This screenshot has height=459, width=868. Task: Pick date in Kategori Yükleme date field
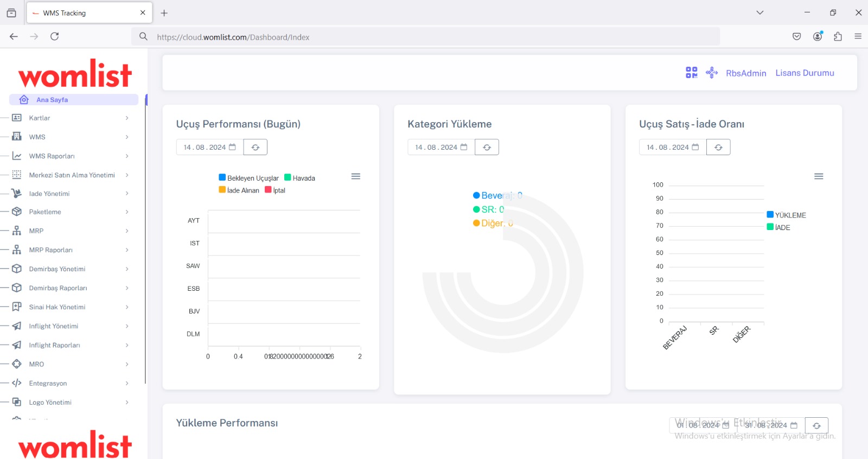click(x=441, y=147)
